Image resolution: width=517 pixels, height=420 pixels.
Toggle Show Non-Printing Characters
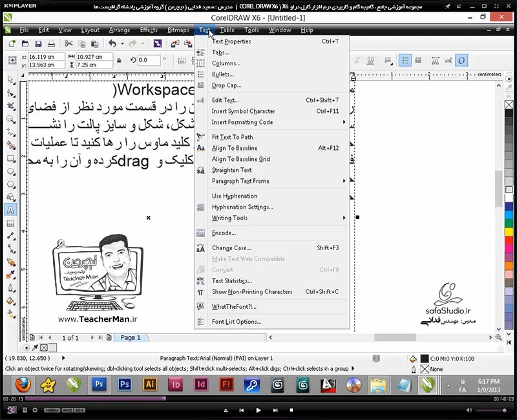[x=272, y=292]
